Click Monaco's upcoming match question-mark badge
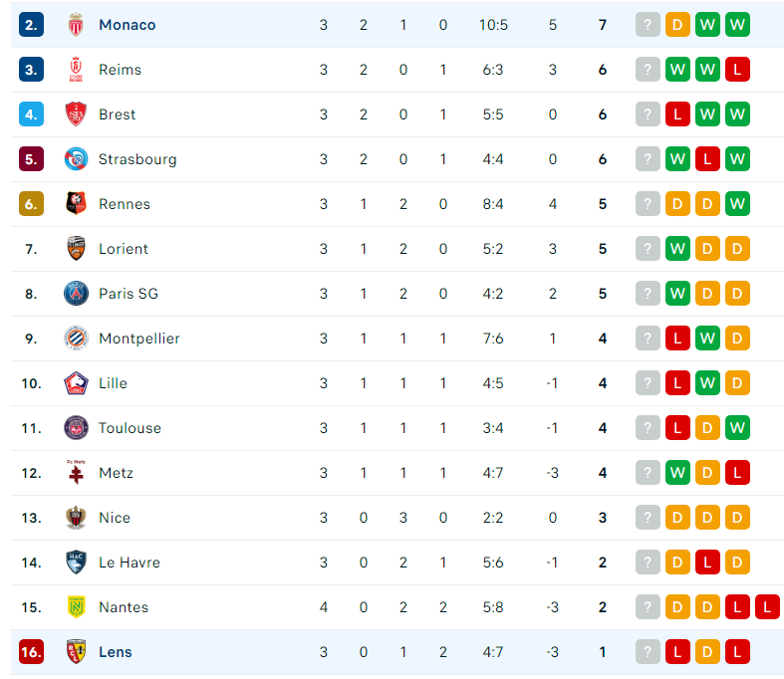The width and height of the screenshot is (784, 679). 648,25
